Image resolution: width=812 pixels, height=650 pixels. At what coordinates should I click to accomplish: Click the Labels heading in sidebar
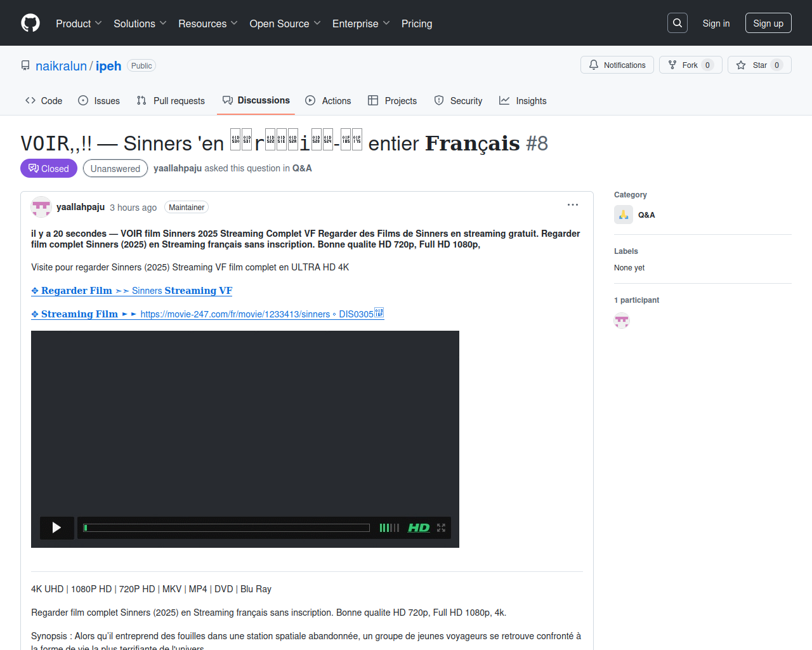(x=626, y=251)
